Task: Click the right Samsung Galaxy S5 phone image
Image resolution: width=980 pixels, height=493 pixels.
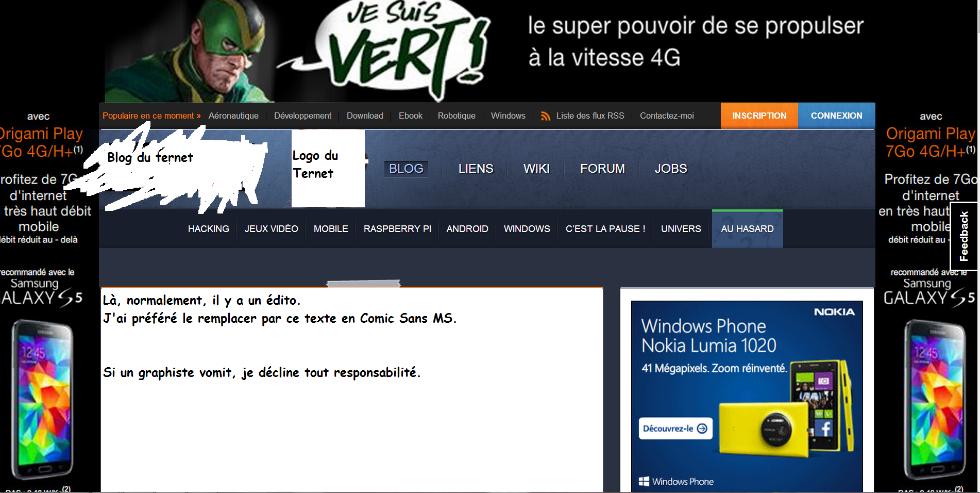Action: click(935, 400)
